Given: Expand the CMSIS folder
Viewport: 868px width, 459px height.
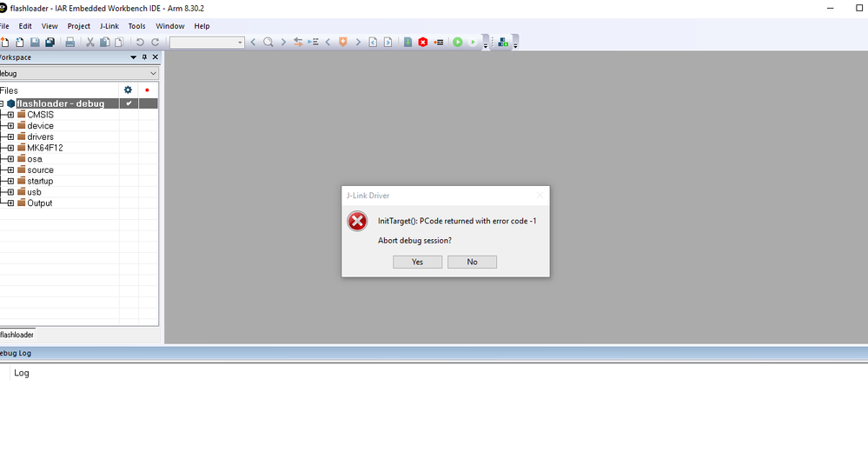Looking at the screenshot, I should coord(10,115).
